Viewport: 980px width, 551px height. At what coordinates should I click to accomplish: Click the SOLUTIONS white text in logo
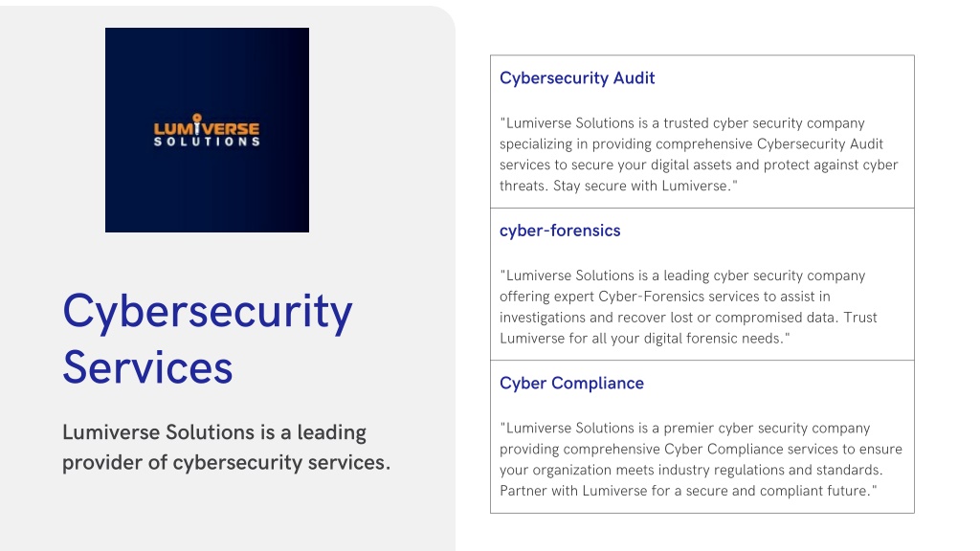point(207,142)
